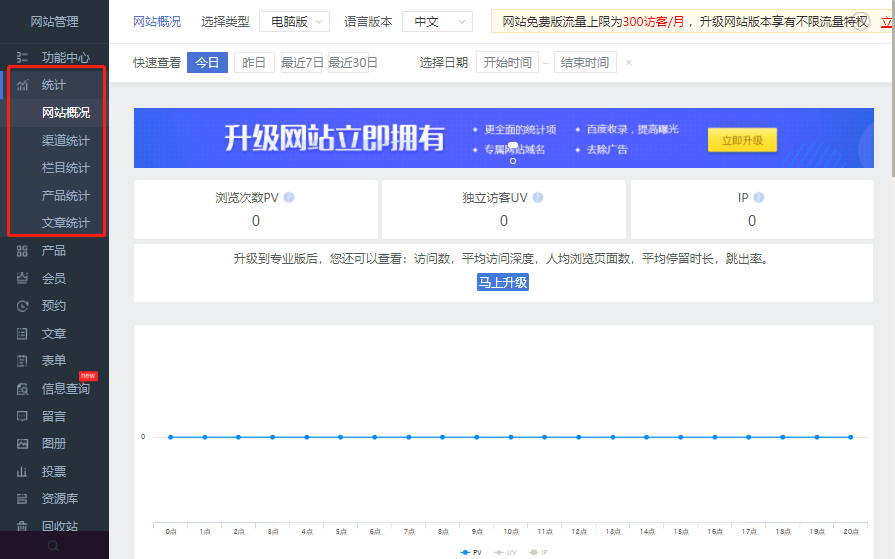The width and height of the screenshot is (895, 559).
Task: Select 最近30日 quick view
Action: [352, 62]
